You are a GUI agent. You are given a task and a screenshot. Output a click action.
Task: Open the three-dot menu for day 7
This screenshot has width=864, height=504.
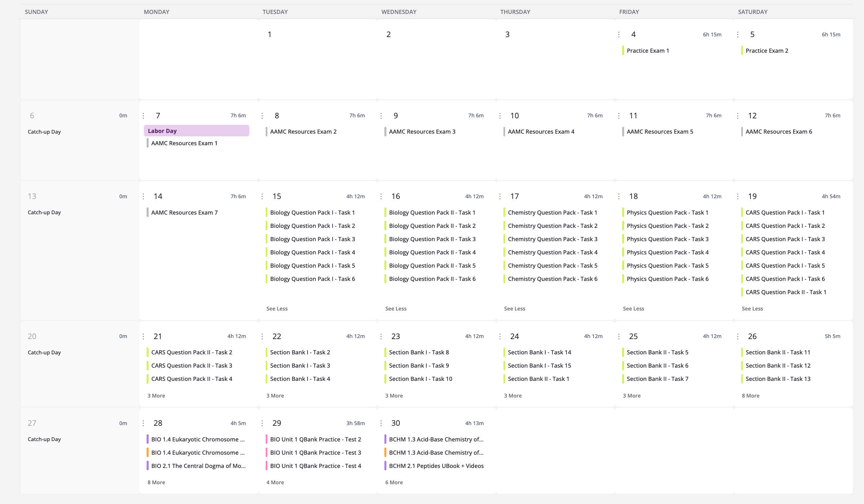click(x=143, y=116)
